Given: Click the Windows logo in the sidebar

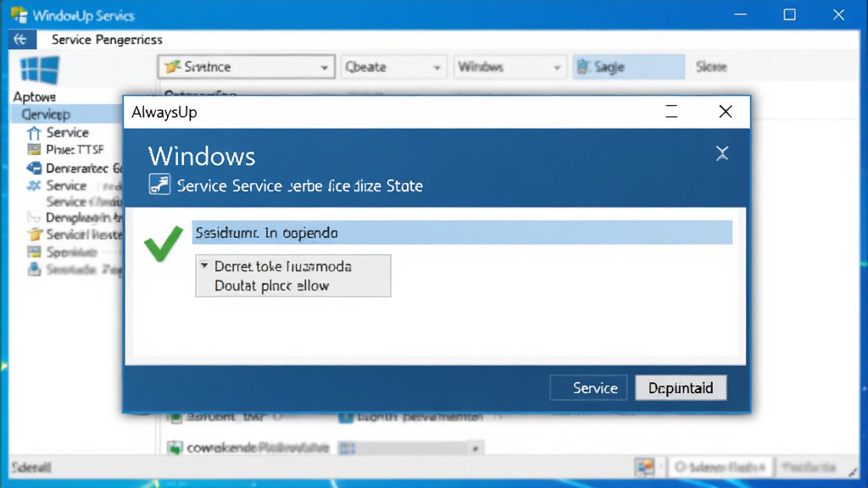Looking at the screenshot, I should click(x=39, y=69).
